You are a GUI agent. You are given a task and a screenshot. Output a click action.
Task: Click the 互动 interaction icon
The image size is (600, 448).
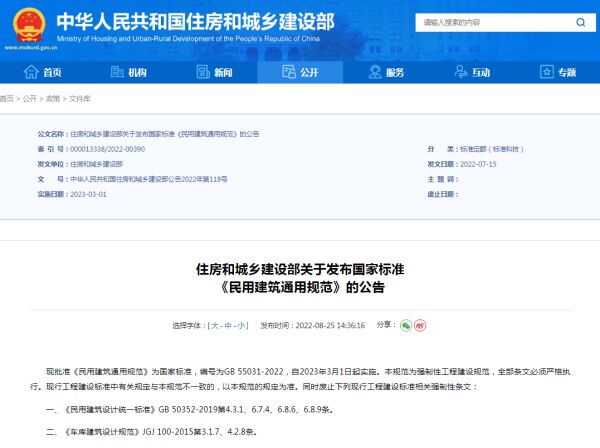[460, 72]
